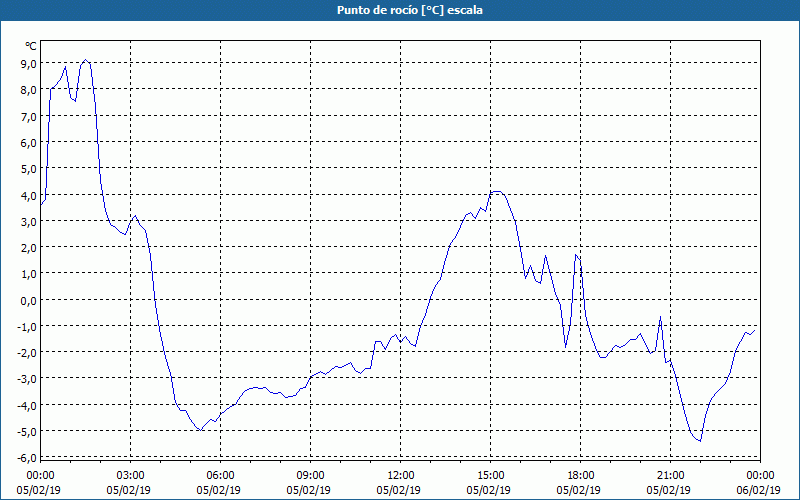Click the chart title 'Punto de rocío [°C] escala'
The image size is (800, 500).
[410, 10]
